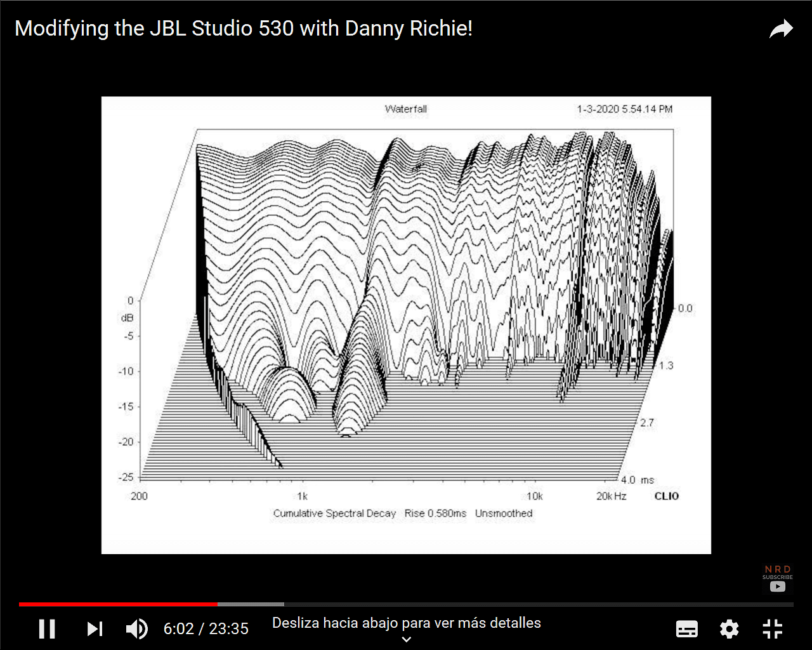Viewport: 812px width, 650px height.
Task: Click the '4.0 ms' axis label
Action: 638,480
